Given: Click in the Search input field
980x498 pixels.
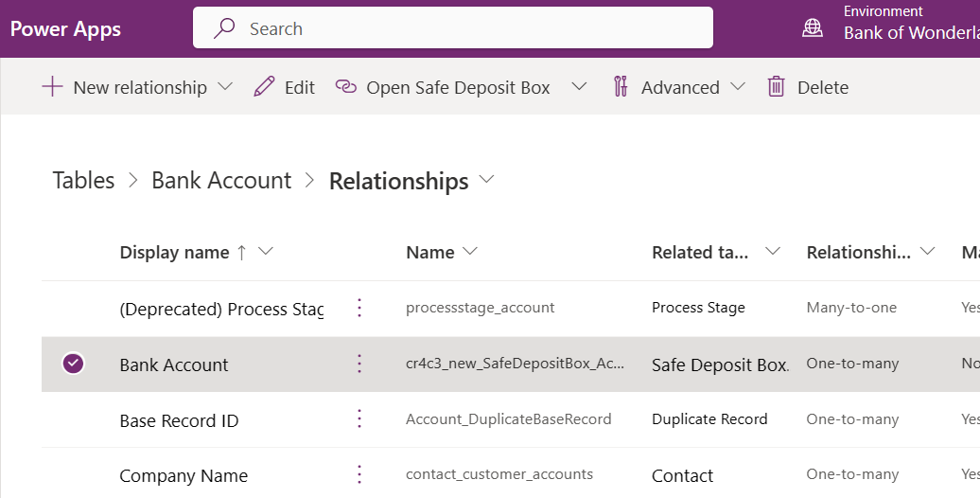Looking at the screenshot, I should [x=452, y=27].
